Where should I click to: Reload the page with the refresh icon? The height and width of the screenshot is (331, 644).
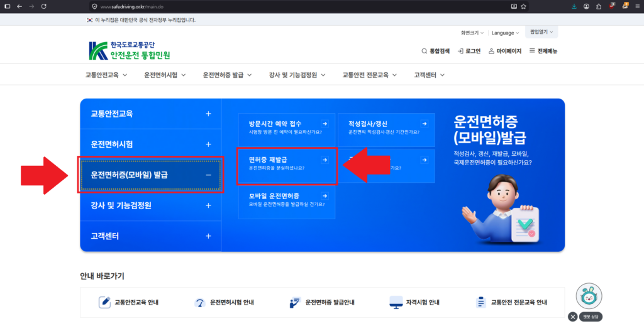[44, 6]
